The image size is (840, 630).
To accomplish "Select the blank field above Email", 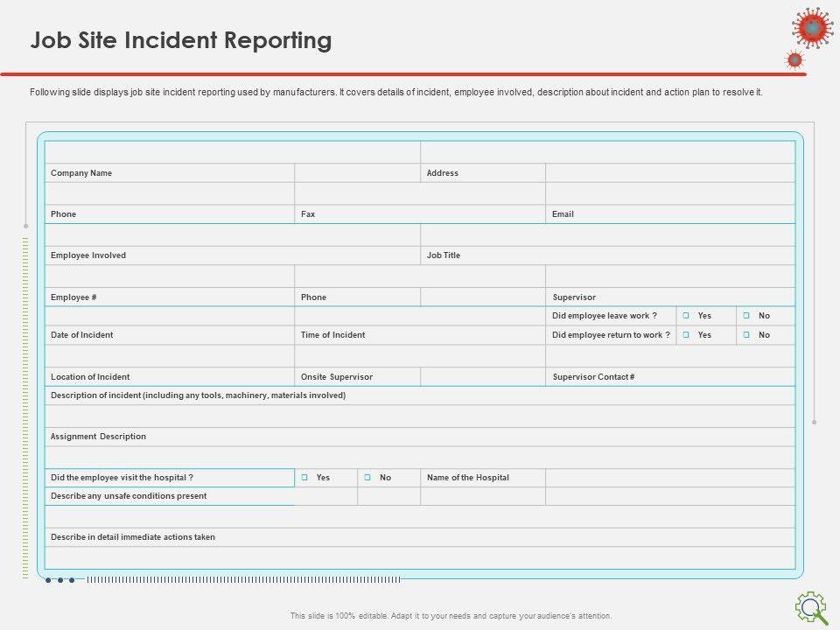I will tap(670, 193).
